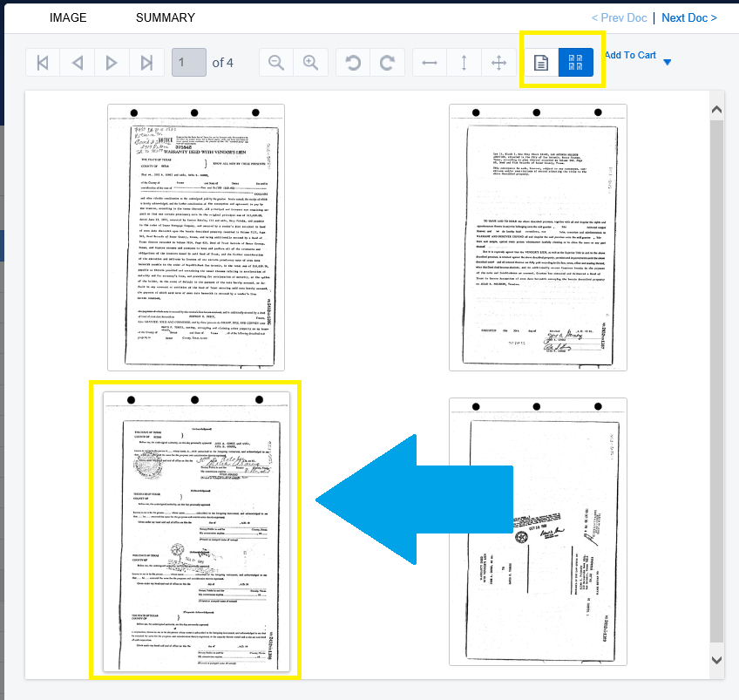Zoom in on the document
This screenshot has width=739, height=700.
pyautogui.click(x=310, y=62)
